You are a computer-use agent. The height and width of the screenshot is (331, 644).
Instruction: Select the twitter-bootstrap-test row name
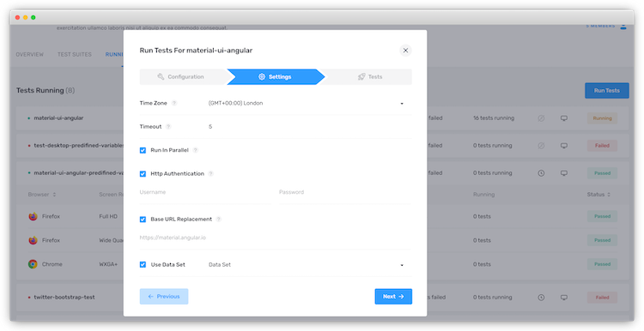[x=64, y=298]
